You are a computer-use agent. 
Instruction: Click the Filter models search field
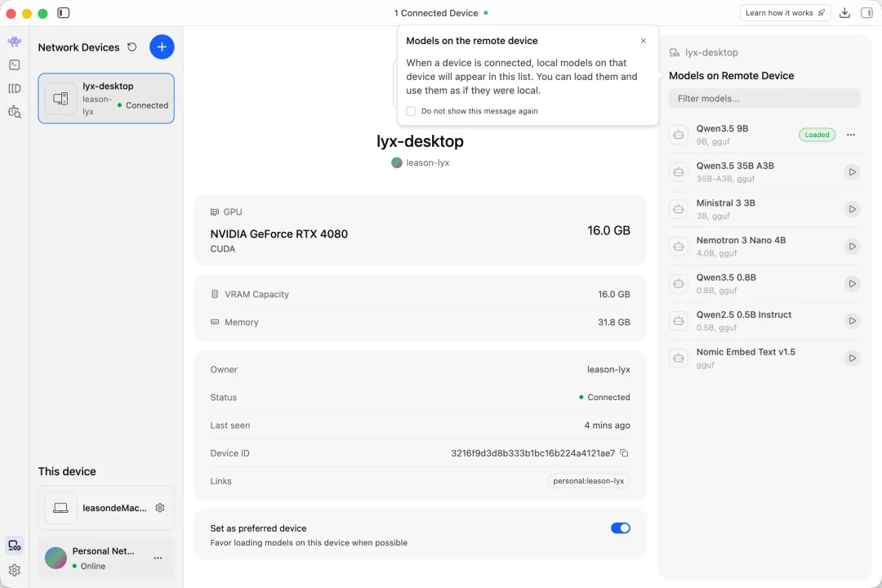764,99
